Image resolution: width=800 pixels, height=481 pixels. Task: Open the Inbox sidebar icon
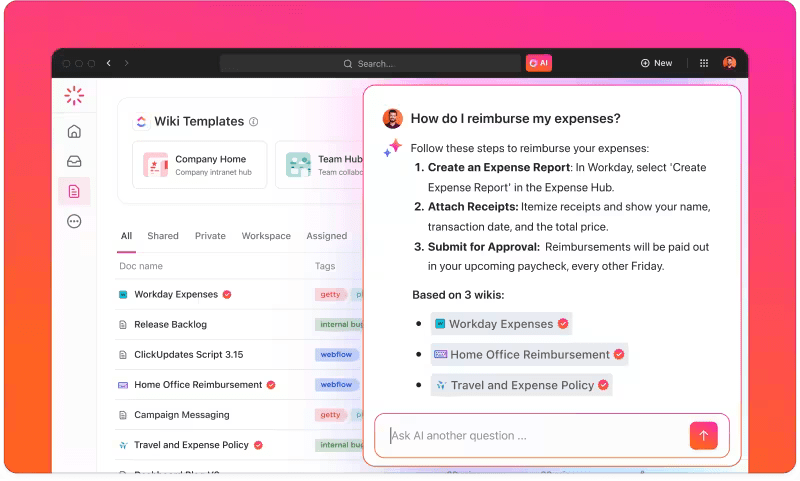[x=74, y=161]
